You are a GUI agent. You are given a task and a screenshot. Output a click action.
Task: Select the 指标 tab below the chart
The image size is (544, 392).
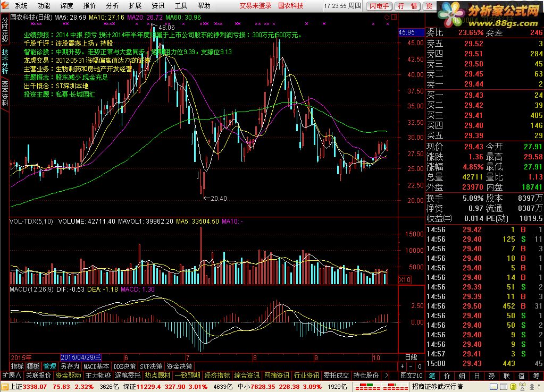18,367
